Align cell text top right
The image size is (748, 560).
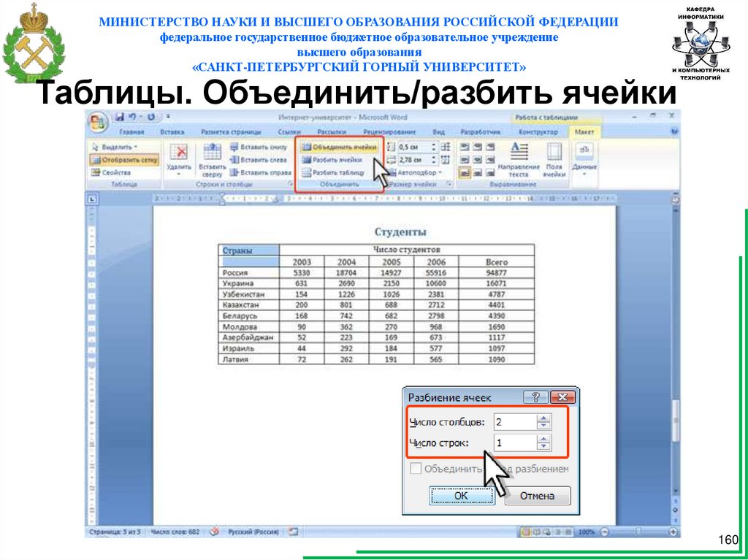click(x=489, y=147)
